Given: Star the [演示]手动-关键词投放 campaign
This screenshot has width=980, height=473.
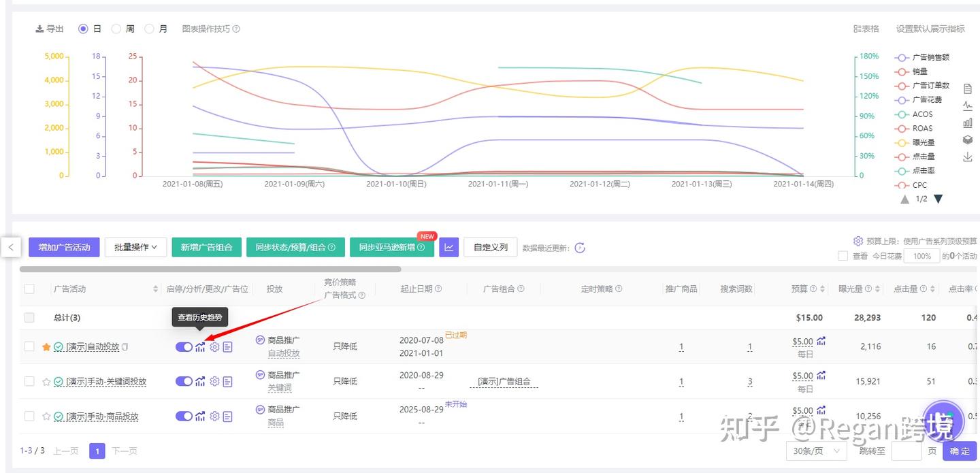Looking at the screenshot, I should (46, 382).
